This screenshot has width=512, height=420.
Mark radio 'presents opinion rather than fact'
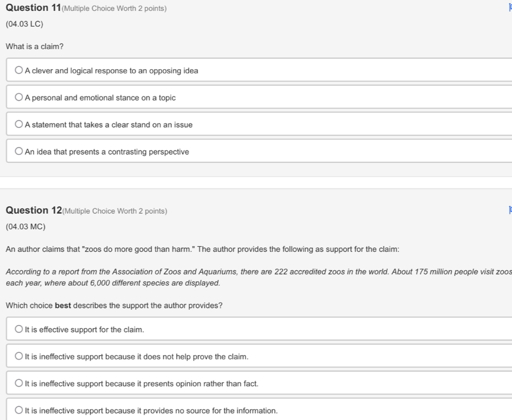point(19,383)
